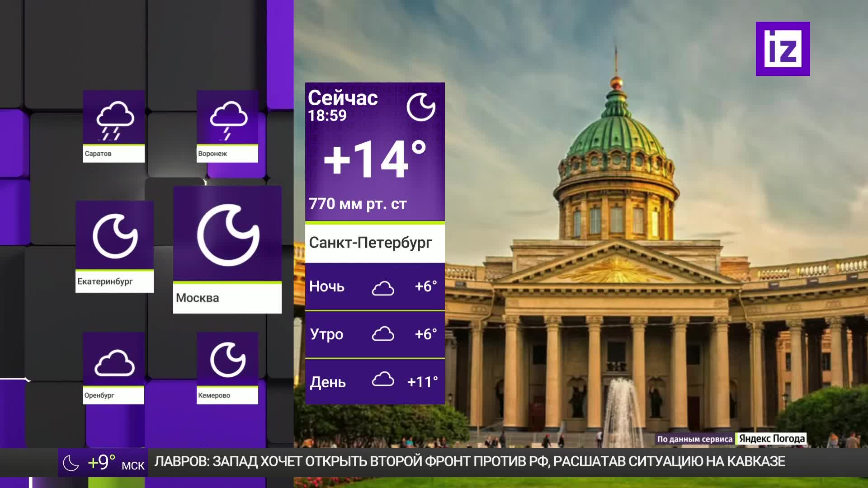Click the rain cloud icon above Саратов
868x488 pixels.
click(115, 120)
